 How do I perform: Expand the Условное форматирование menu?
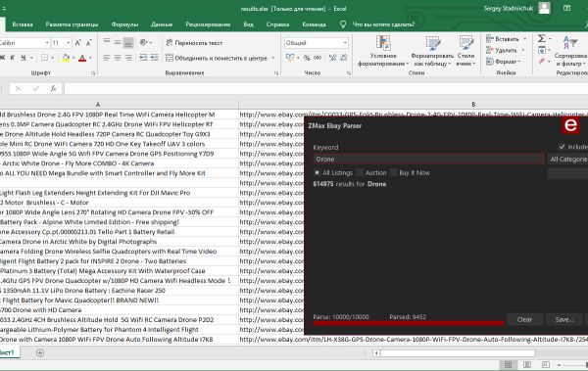coord(383,52)
